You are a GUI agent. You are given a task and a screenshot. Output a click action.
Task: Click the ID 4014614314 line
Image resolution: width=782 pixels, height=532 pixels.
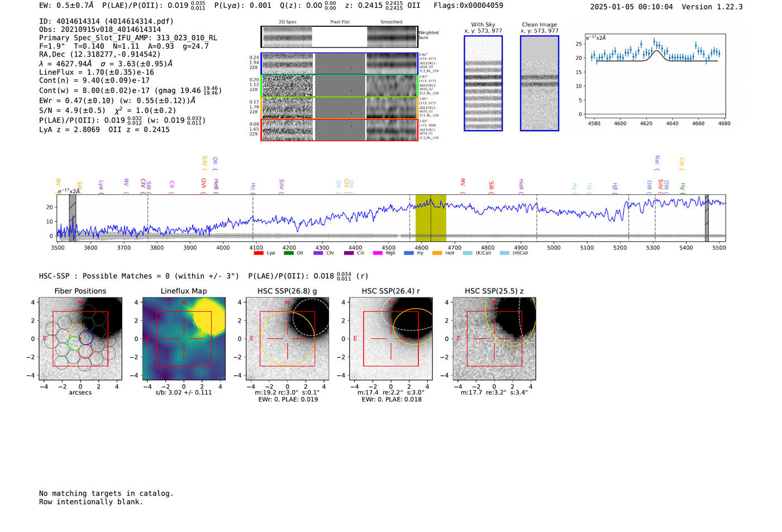pyautogui.click(x=106, y=21)
